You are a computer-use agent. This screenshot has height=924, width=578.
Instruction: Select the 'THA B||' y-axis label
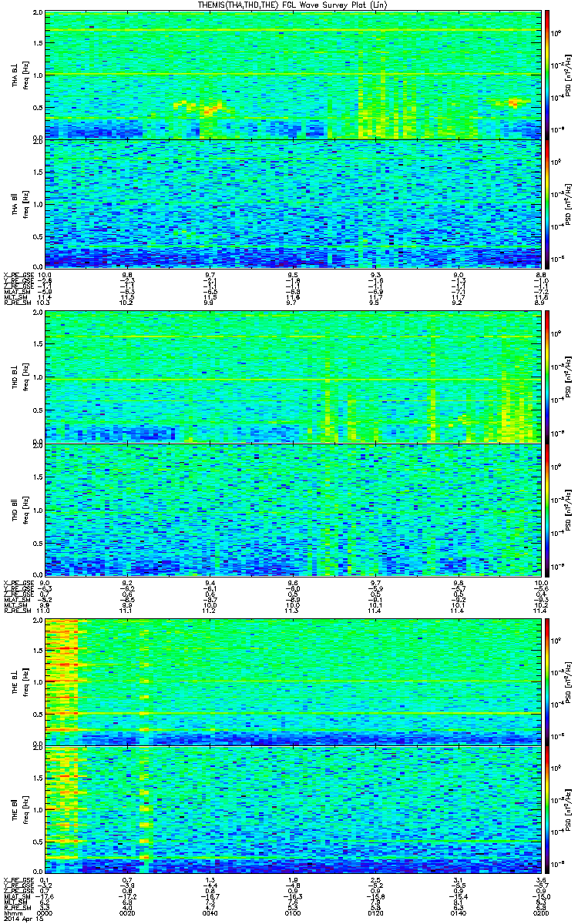[x=15, y=203]
